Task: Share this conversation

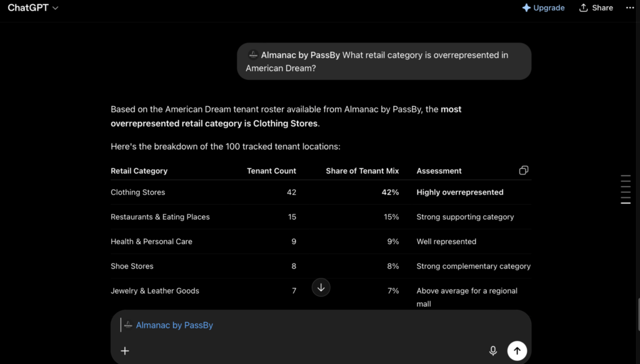Action: pos(596,7)
